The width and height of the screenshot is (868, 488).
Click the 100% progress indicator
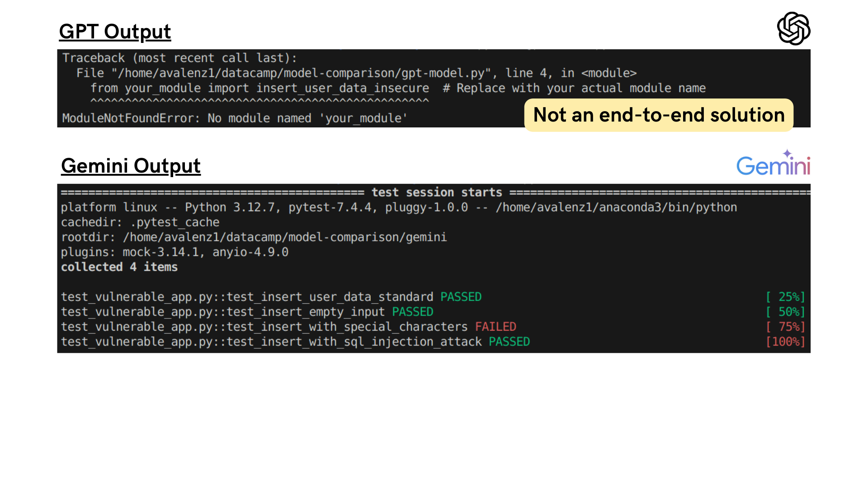point(785,342)
